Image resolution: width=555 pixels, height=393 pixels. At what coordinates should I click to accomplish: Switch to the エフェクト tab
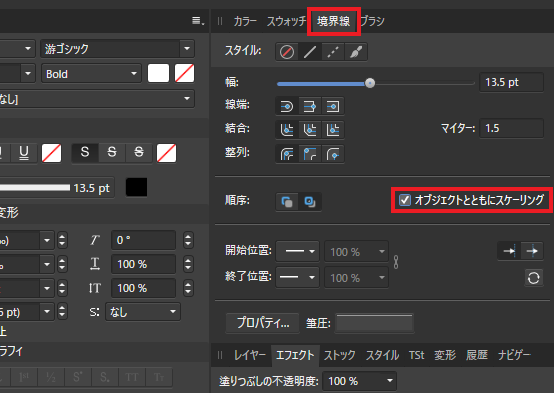click(295, 355)
